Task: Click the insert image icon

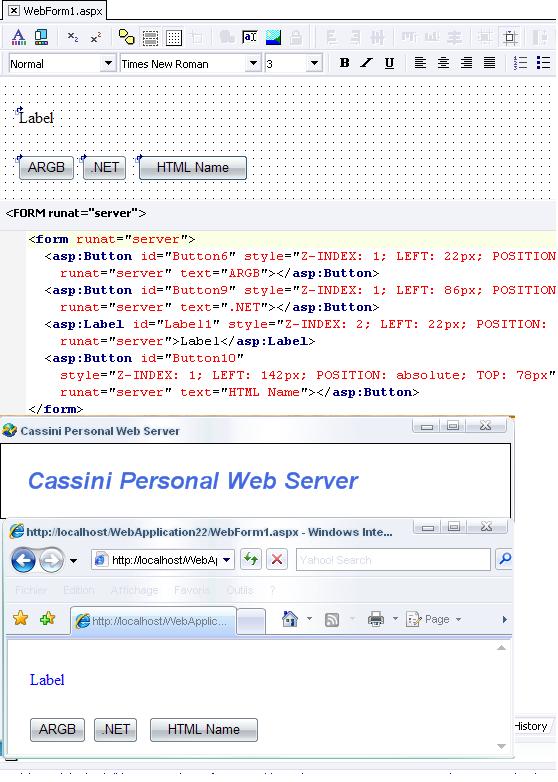Action: click(273, 37)
